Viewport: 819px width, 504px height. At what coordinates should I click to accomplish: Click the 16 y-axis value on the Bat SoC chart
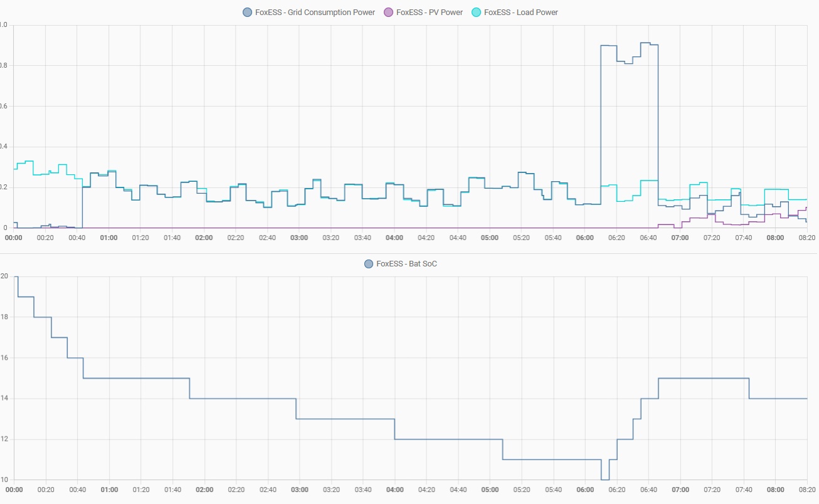[x=4, y=358]
